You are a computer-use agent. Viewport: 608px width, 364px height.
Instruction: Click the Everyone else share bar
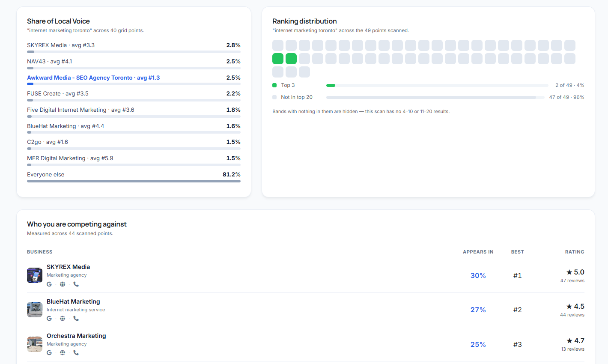pyautogui.click(x=134, y=181)
